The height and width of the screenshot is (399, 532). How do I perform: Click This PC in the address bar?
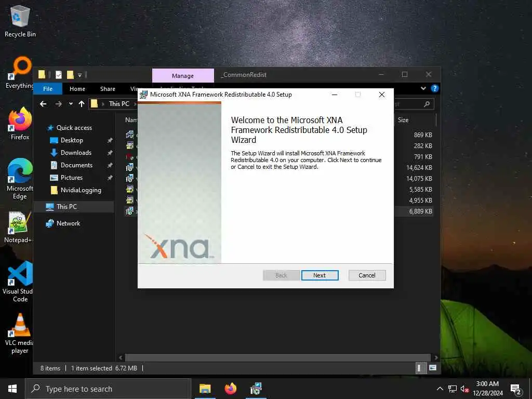119,104
